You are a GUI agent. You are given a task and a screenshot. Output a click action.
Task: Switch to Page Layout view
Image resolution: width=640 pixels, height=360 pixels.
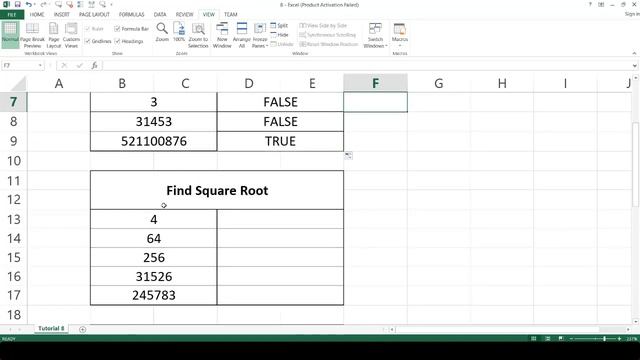tap(53, 35)
